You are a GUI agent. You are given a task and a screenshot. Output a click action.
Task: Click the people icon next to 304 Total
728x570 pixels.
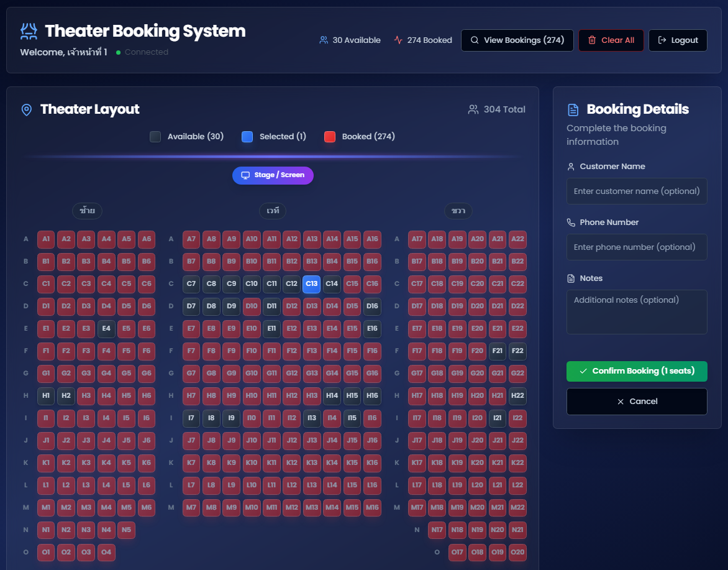click(473, 109)
